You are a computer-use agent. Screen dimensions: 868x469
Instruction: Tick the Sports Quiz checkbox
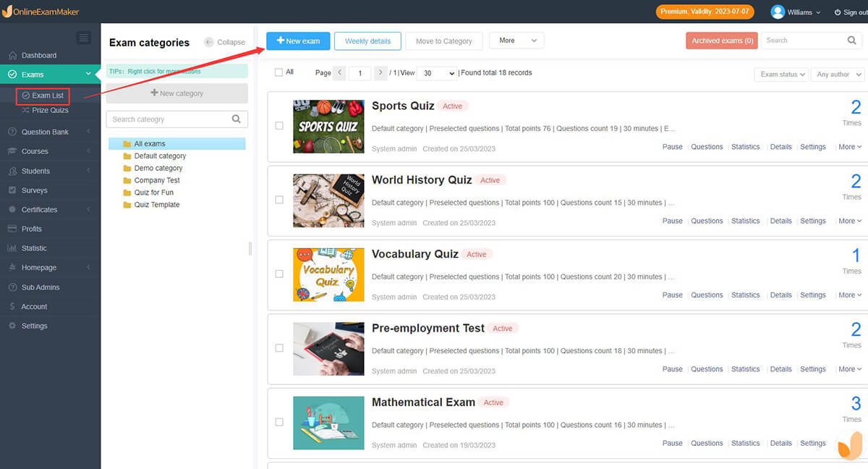(279, 126)
